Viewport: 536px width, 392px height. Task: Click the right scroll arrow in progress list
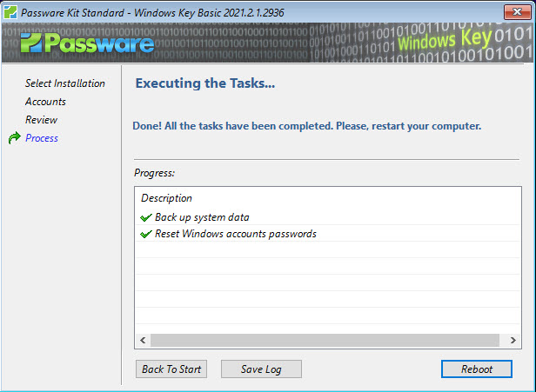(513, 340)
